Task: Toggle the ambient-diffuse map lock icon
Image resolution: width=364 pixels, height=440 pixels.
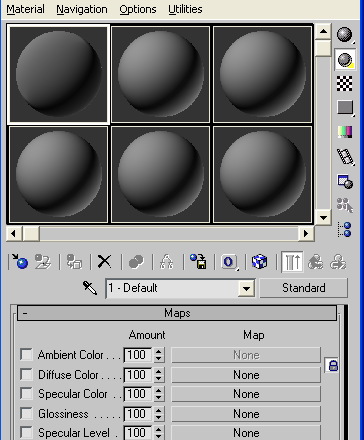Action: 333,366
